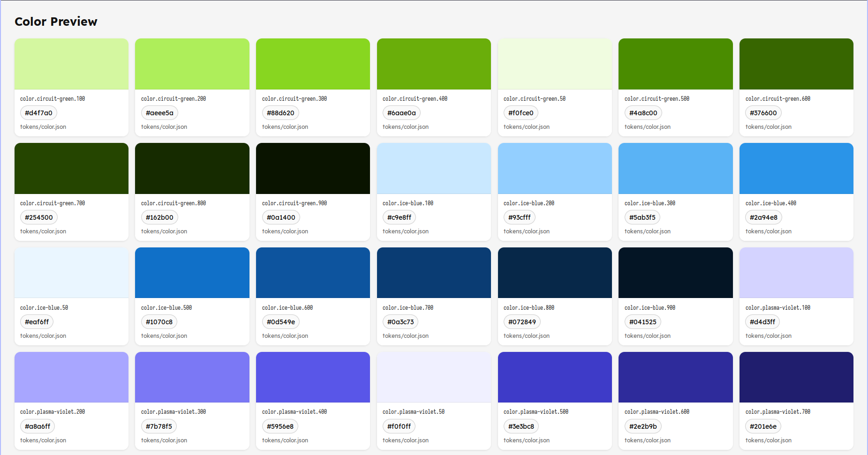868x455 pixels.
Task: Click the color.ice-blue.600 token name
Action: tap(287, 308)
